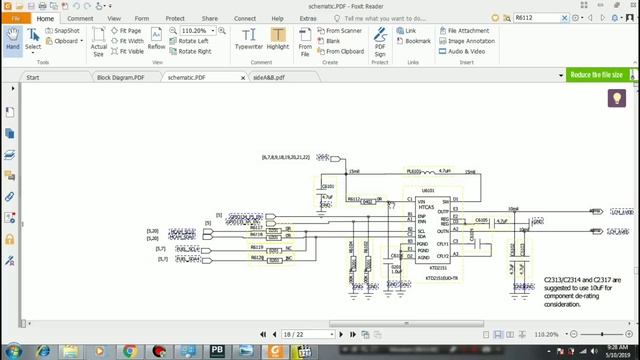Switch to the View ribbon tab
Viewport: 640px width, 360px height.
point(114,18)
